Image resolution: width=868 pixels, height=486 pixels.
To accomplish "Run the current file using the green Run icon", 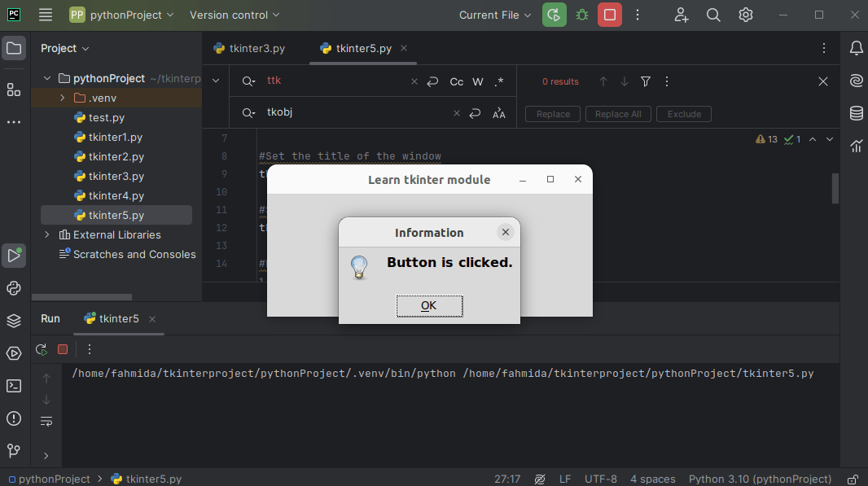I will [554, 15].
